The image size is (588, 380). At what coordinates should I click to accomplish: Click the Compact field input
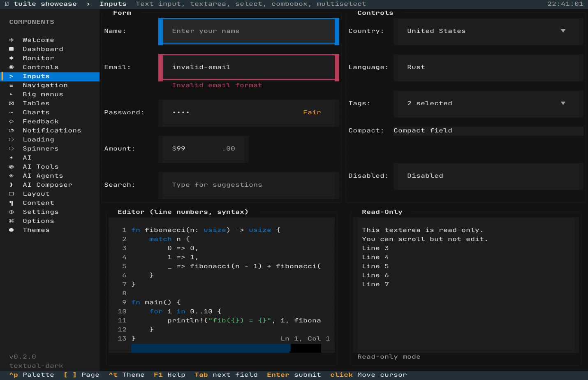point(488,131)
